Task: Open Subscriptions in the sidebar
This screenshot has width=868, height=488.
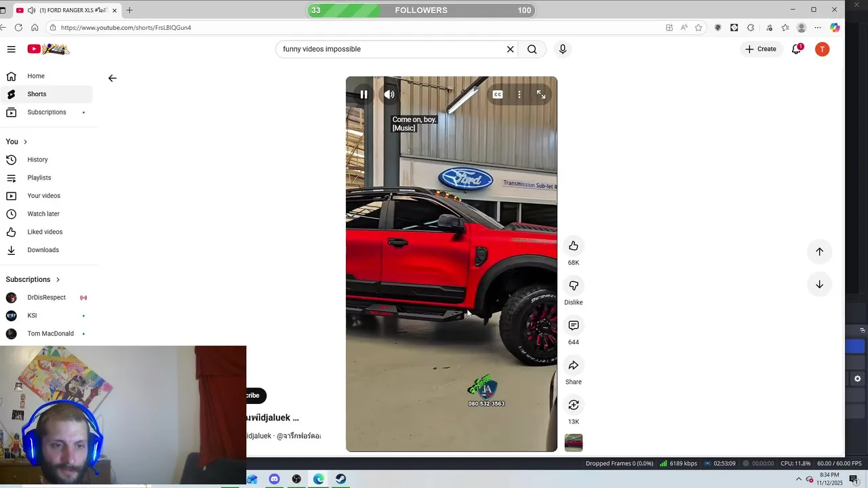Action: click(46, 112)
